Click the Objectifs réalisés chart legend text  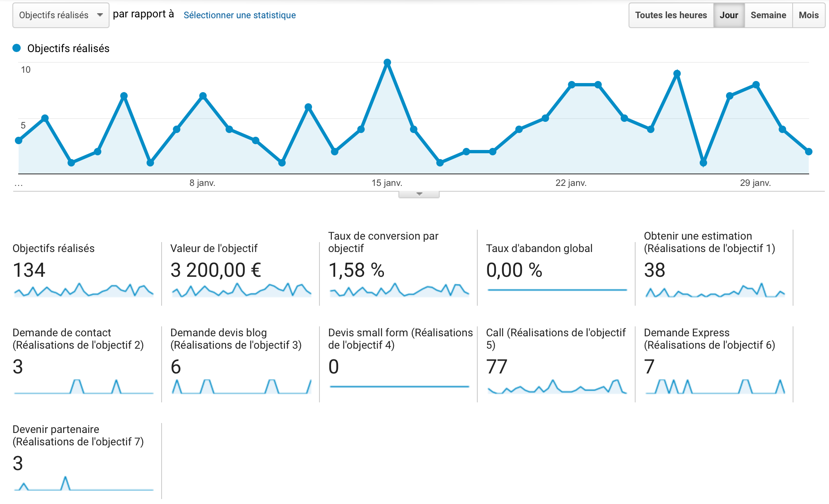click(68, 48)
